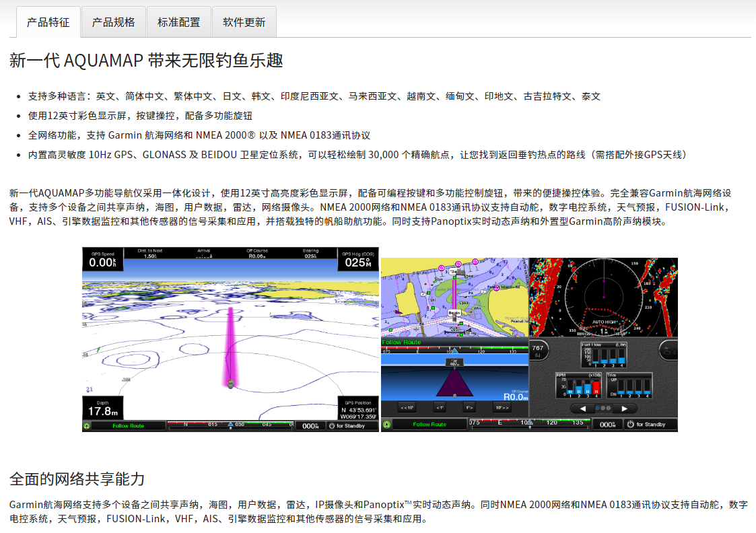The height and width of the screenshot is (533, 756).
Task: Click paragraph beginning 新一代AQUAMAP多功能导航仪采用一体化设计
Action: [371, 207]
